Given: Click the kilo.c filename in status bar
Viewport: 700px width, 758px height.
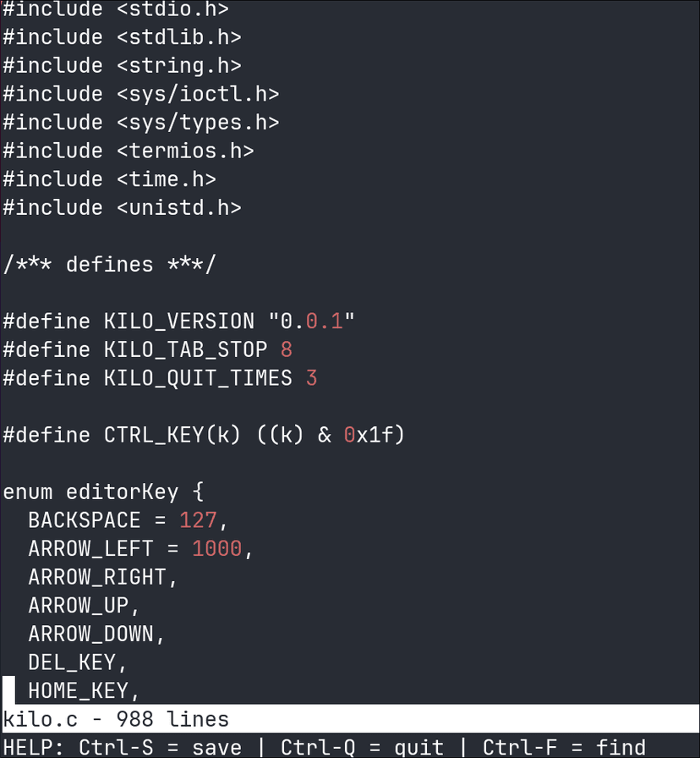Looking at the screenshot, I should tap(35, 719).
